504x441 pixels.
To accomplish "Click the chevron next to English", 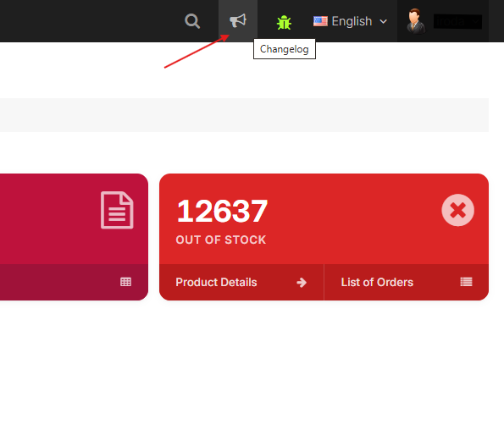I will click(x=383, y=21).
